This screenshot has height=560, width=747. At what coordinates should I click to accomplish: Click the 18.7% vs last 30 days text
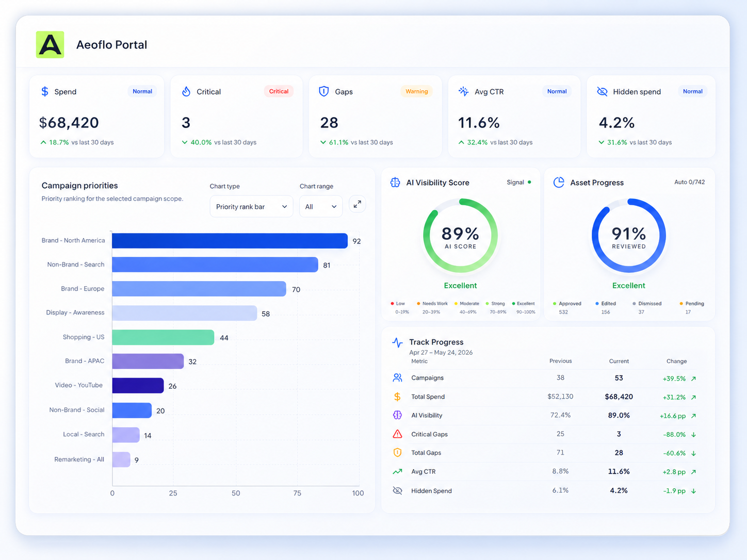(77, 142)
